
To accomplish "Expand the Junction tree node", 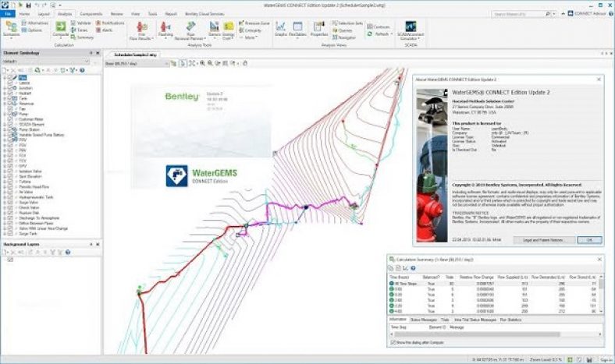I will pos(5,88).
